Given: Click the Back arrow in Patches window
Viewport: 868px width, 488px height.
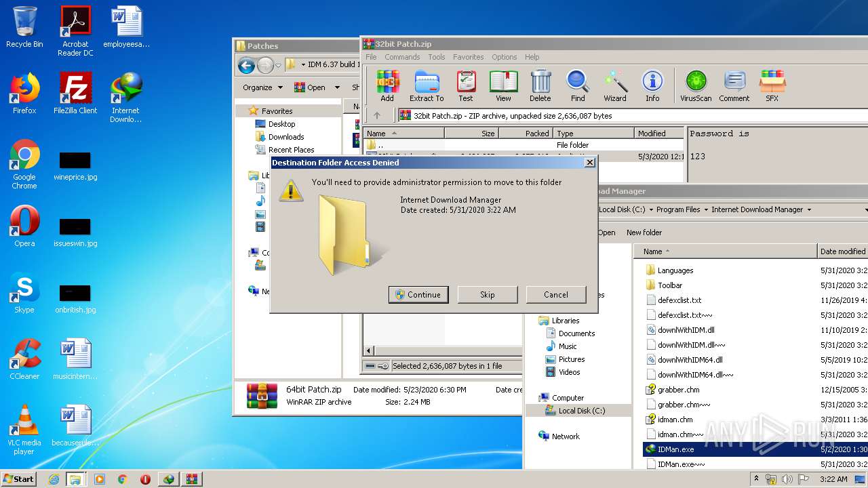Looking at the screenshot, I should point(246,65).
